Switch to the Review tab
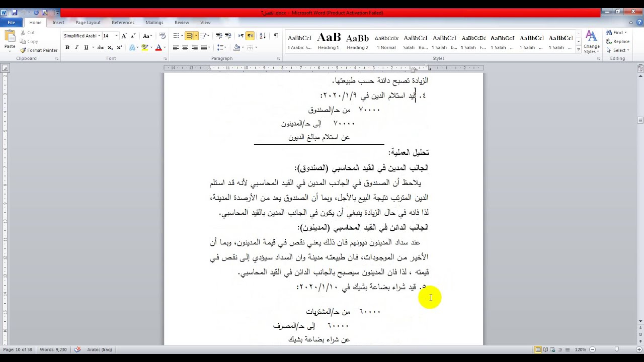The image size is (644, 362). tap(182, 23)
